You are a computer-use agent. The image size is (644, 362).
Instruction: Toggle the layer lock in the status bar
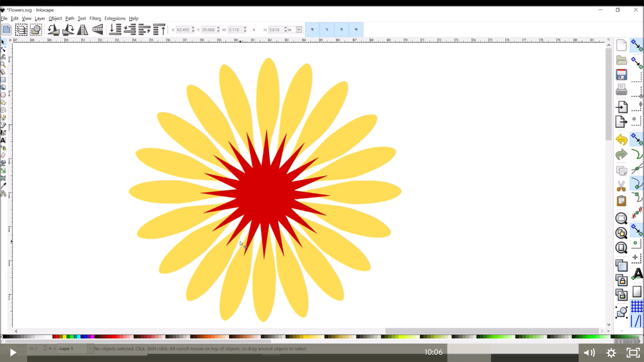[x=55, y=348]
